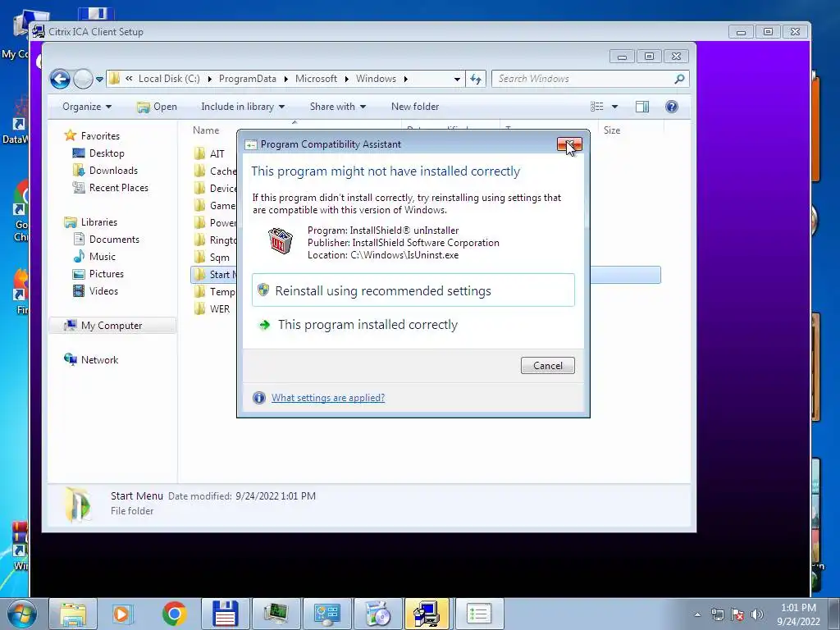
Task: Click the change view icon
Action: [x=597, y=107]
